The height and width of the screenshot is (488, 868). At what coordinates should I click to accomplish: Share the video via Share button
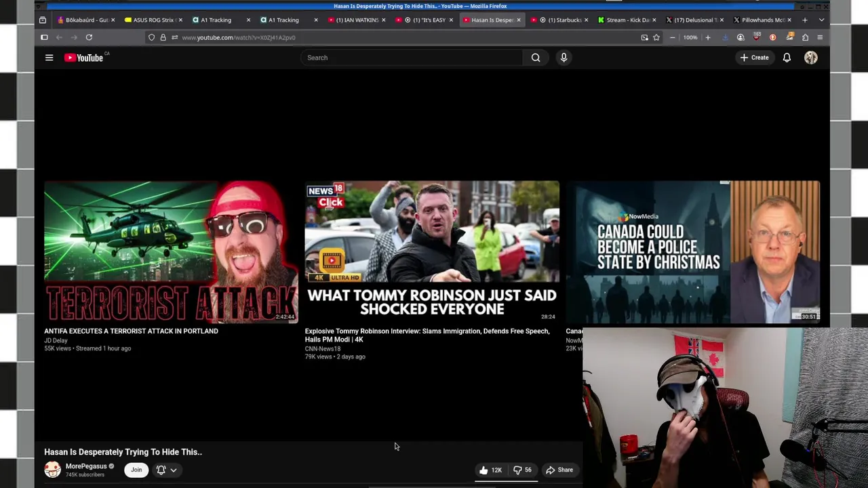(560, 470)
